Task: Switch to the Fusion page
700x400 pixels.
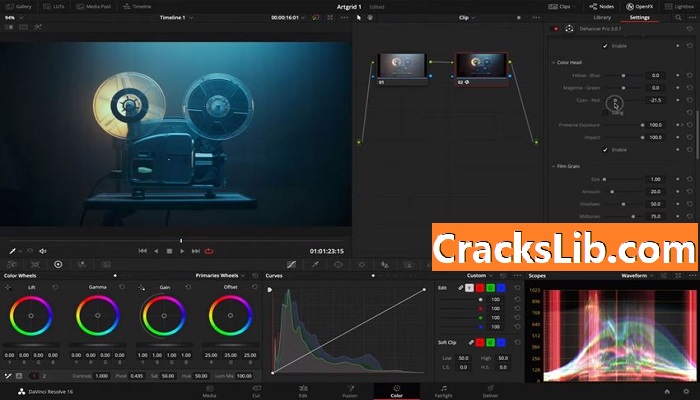Action: click(x=350, y=392)
